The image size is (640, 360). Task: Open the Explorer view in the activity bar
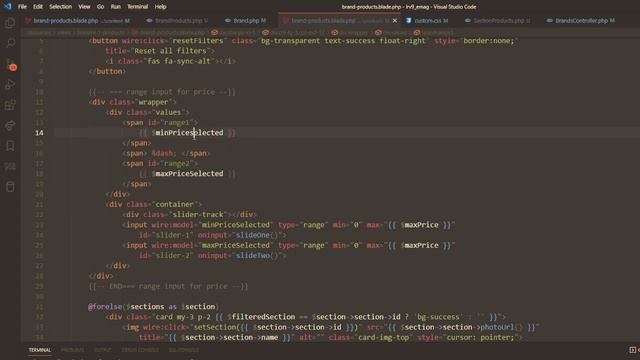(x=10, y=23)
